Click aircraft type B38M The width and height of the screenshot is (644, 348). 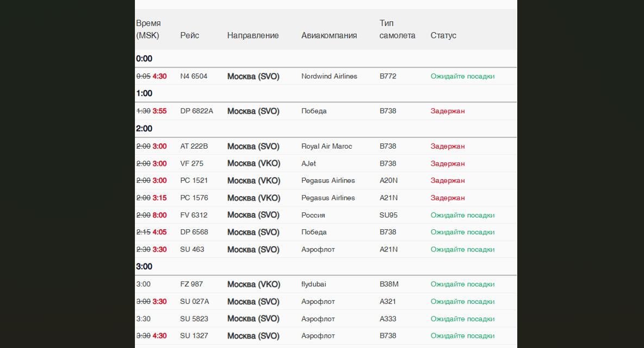(389, 284)
